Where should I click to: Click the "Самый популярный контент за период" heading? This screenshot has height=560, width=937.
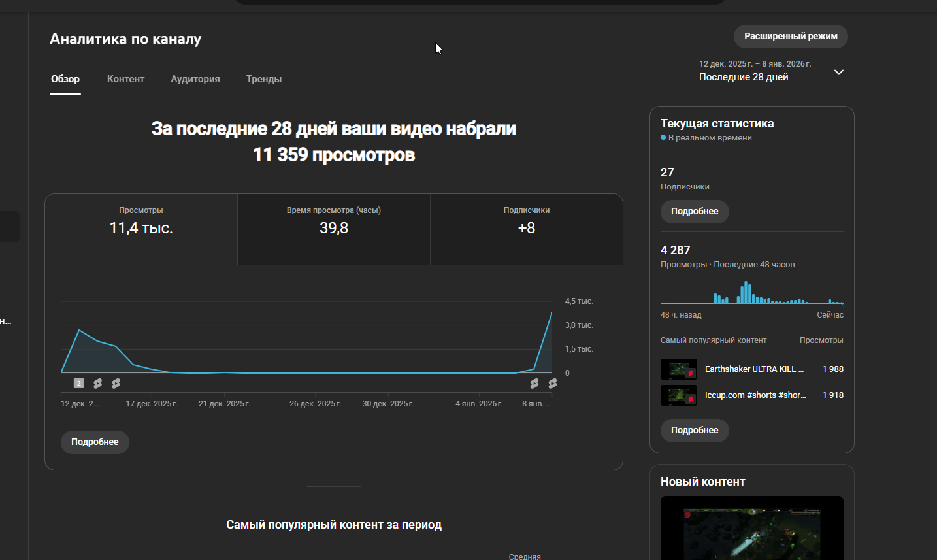334,525
